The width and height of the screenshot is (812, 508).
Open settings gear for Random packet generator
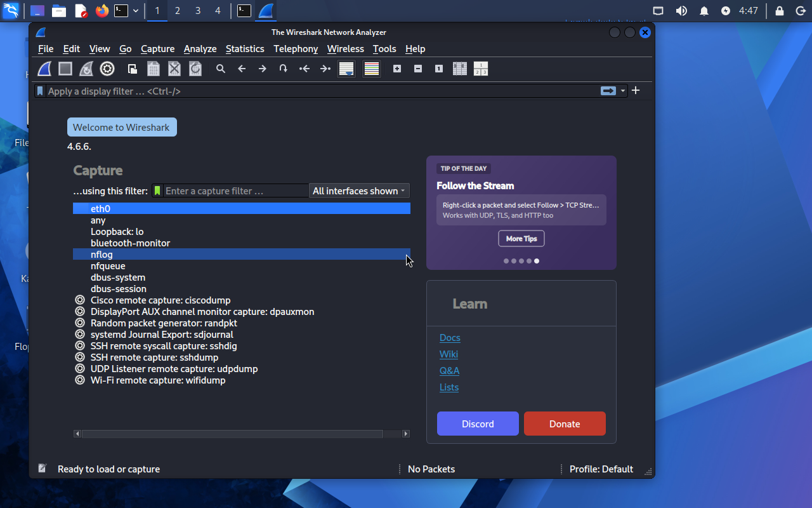coord(80,323)
